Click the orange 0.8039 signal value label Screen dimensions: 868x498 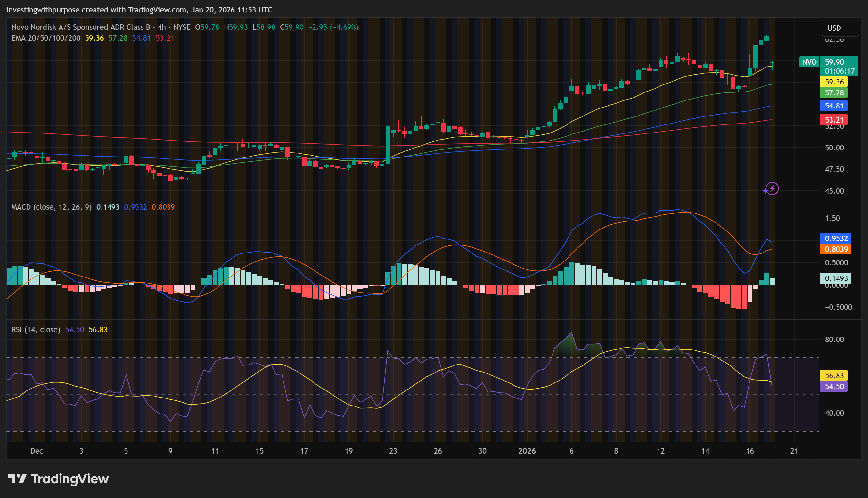835,249
